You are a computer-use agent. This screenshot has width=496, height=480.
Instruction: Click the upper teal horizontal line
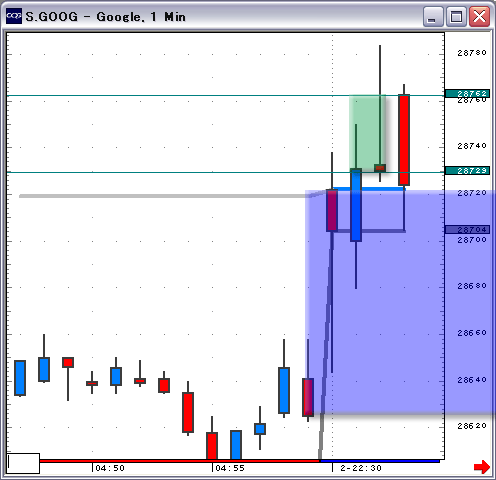point(225,96)
